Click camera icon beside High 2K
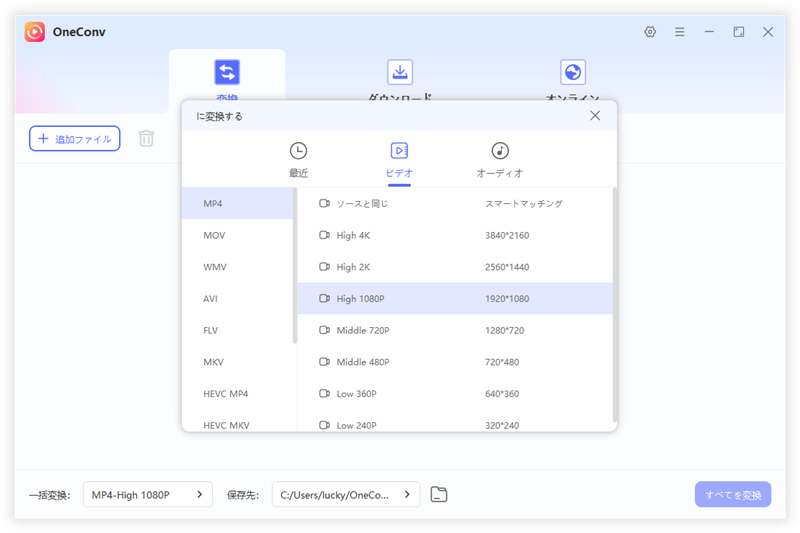This screenshot has width=800, height=533. coord(324,267)
